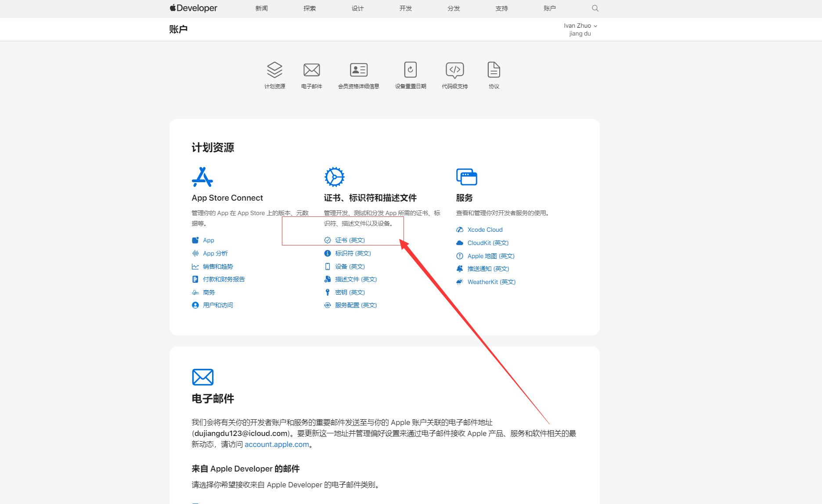
Task: Open the 销售和趋势 link
Action: point(218,266)
